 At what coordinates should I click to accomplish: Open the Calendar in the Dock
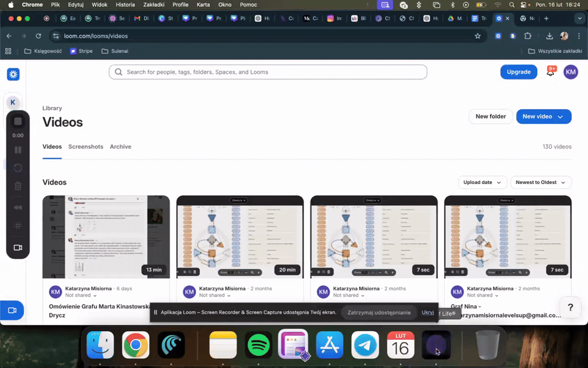400,345
